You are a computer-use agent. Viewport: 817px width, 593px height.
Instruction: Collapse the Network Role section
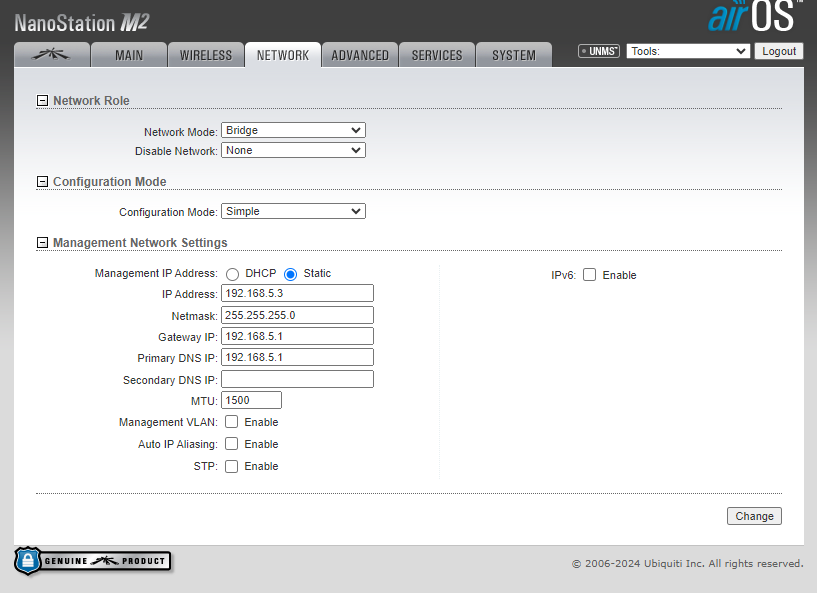[x=42, y=101]
